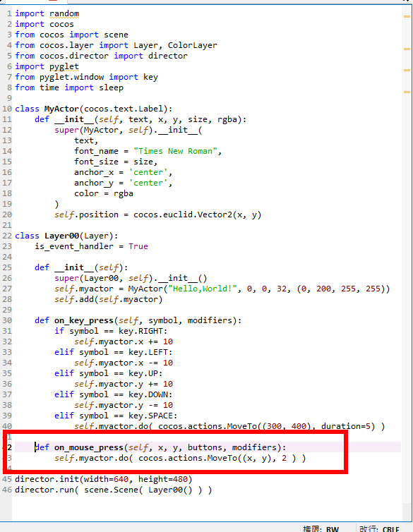This screenshot has width=413, height=532.
Task: Place cursor on director.init(width=640, height=480) line
Action: 104,479
